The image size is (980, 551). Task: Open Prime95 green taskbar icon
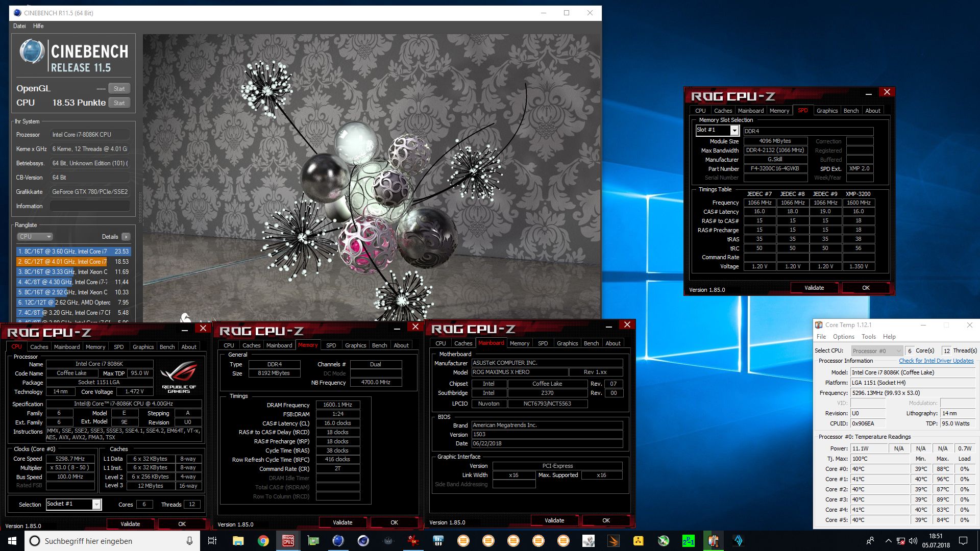pyautogui.click(x=689, y=541)
